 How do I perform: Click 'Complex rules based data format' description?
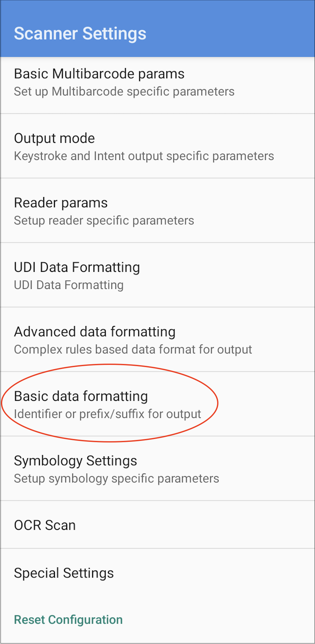133,349
